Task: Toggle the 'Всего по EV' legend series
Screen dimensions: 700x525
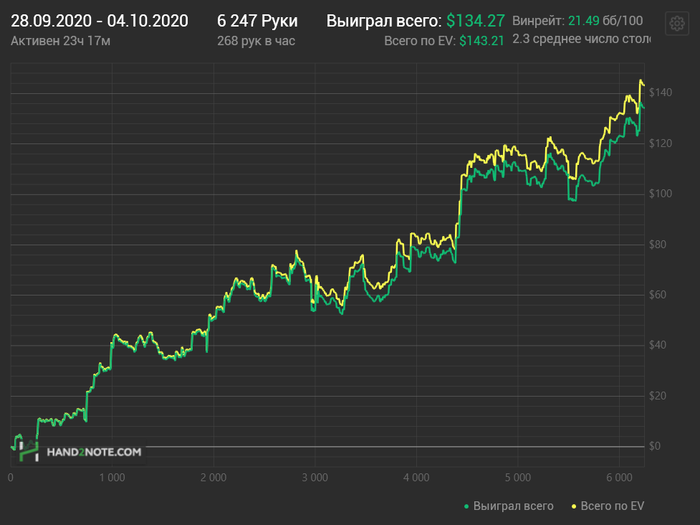Action: pyautogui.click(x=608, y=506)
